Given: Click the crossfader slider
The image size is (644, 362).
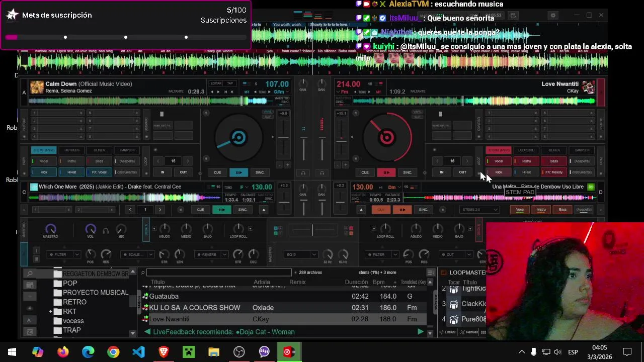Looking at the screenshot, I should point(312,230).
